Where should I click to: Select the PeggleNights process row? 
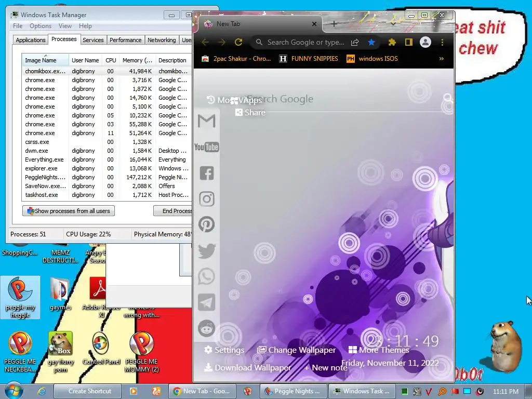point(107,177)
